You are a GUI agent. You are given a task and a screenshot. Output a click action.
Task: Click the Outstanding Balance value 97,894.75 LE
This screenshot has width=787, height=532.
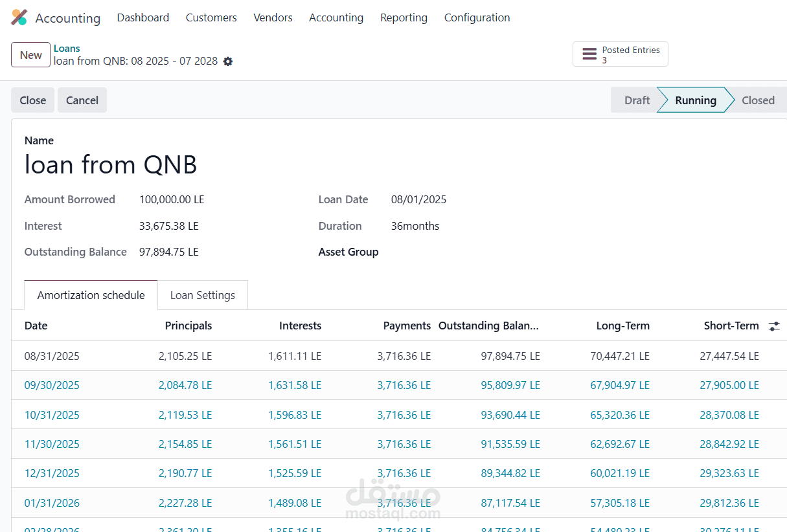(x=169, y=252)
